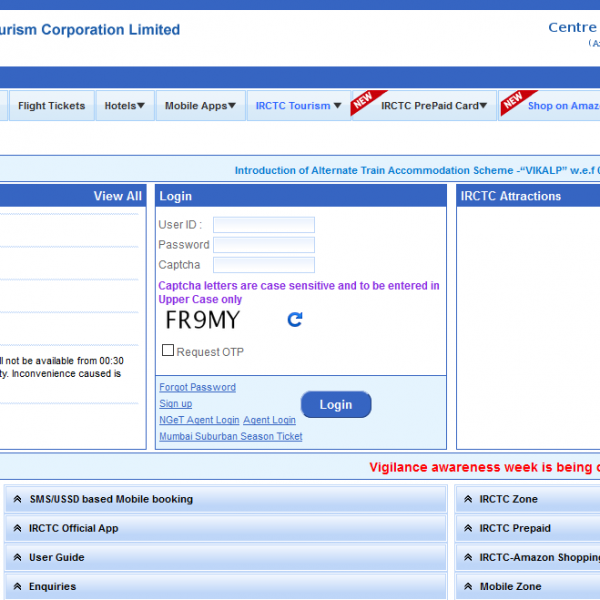Refresh the captcha image

pos(294,320)
